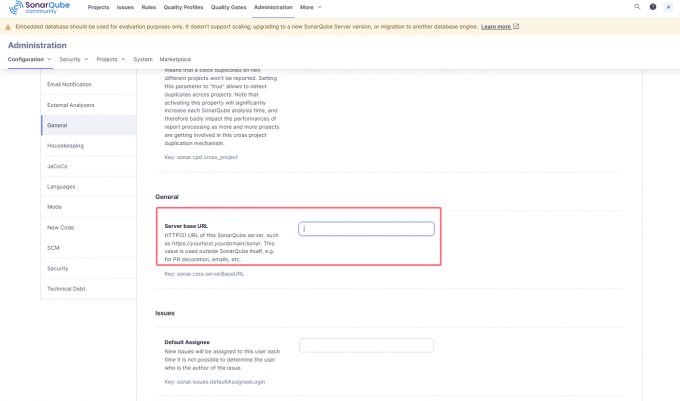
Task: Open JaCoCo settings category
Action: (x=88, y=166)
